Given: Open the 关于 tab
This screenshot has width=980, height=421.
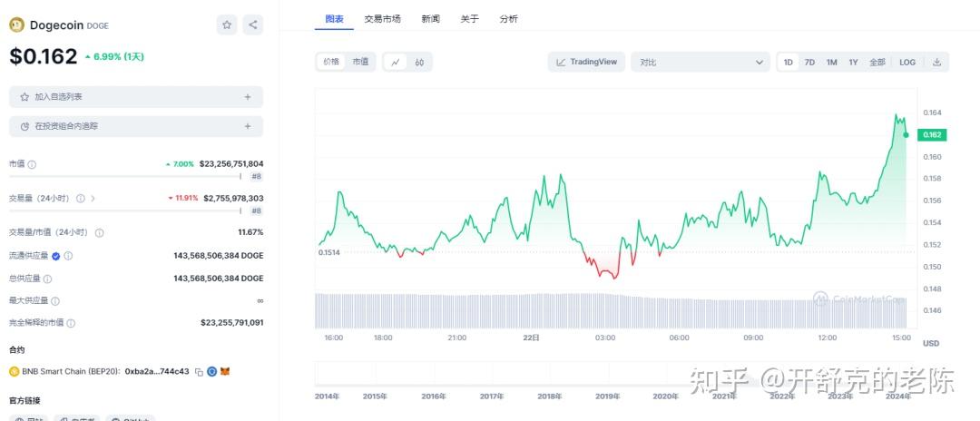Looking at the screenshot, I should (469, 19).
